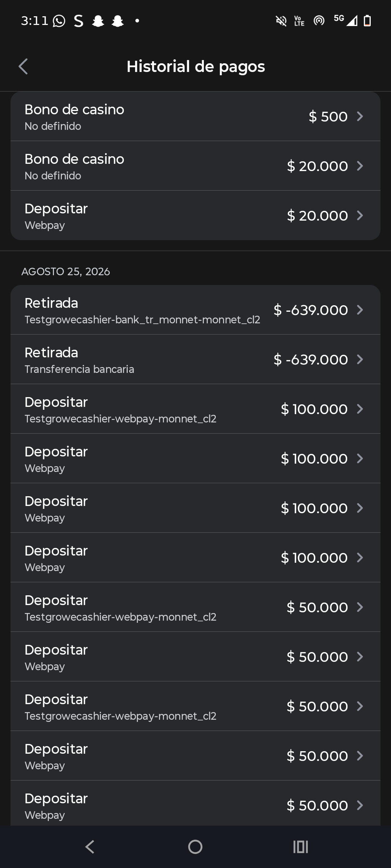The height and width of the screenshot is (868, 391).
Task: Open recent apps from the navigation bar
Action: [x=300, y=847]
